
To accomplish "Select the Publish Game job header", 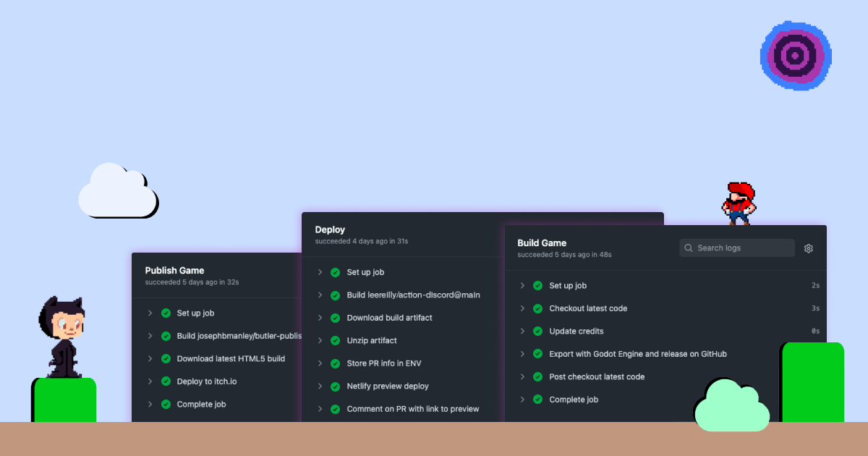I will coord(174,270).
